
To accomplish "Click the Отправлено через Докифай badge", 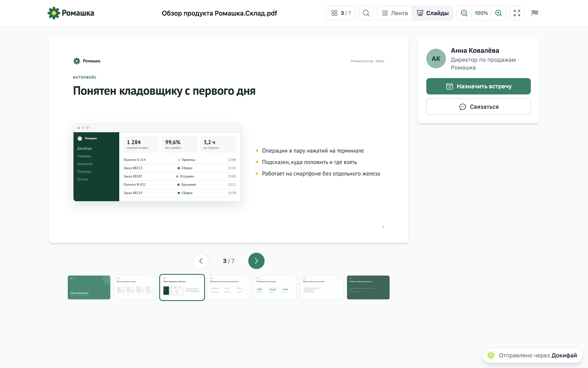I will (x=533, y=355).
